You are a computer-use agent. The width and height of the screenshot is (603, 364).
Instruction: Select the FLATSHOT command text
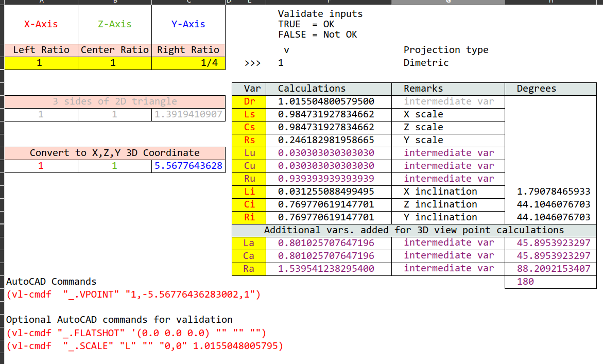coord(136,333)
